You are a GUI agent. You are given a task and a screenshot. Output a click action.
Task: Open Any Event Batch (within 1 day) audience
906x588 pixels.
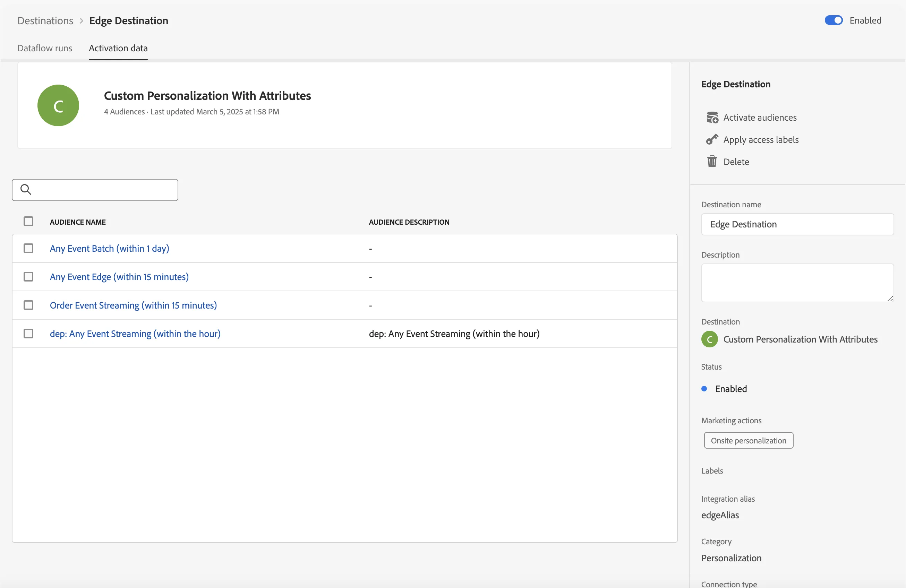pyautogui.click(x=110, y=249)
